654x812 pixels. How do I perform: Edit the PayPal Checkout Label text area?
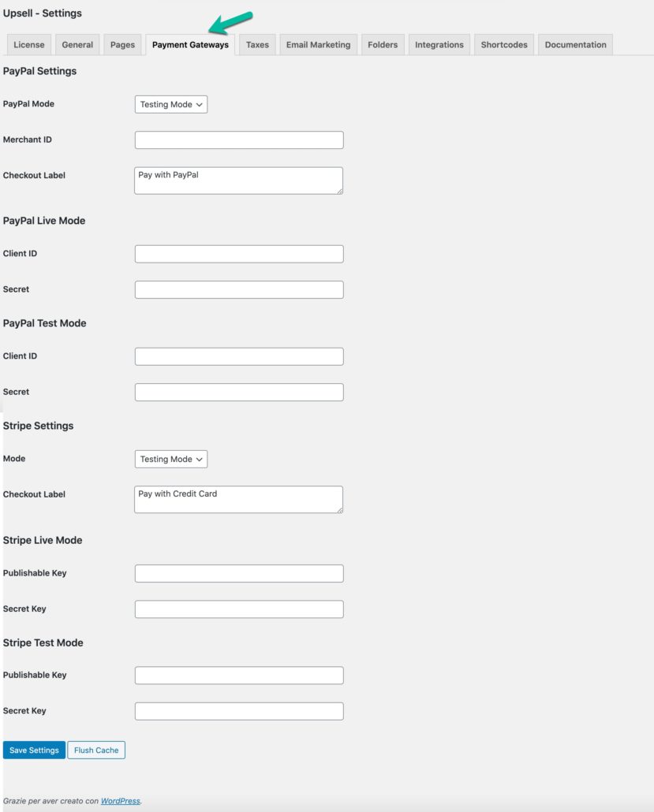coord(237,181)
